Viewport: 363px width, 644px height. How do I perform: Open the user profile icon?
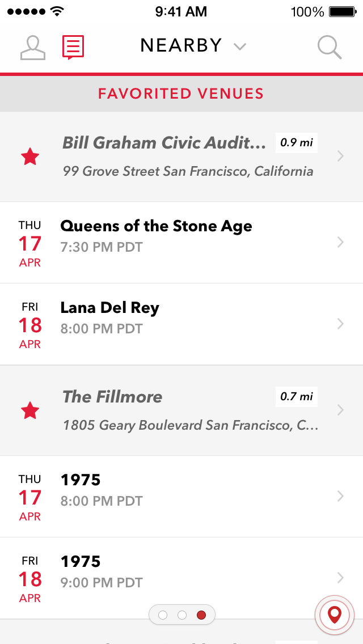(33, 48)
